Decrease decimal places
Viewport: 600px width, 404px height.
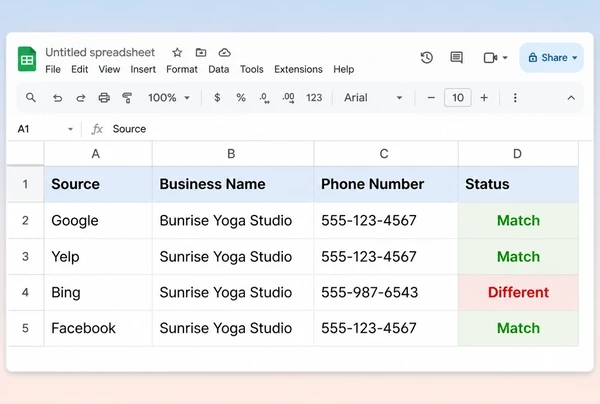[264, 98]
